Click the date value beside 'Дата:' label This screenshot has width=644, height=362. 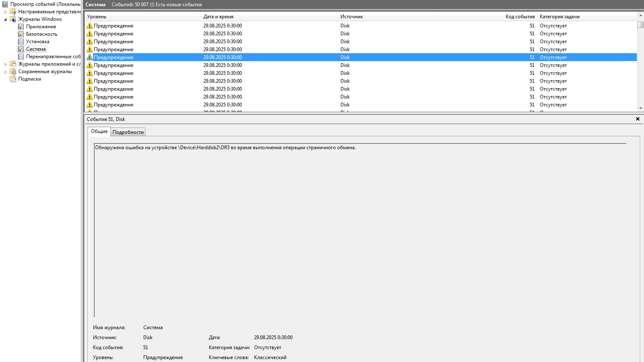273,337
